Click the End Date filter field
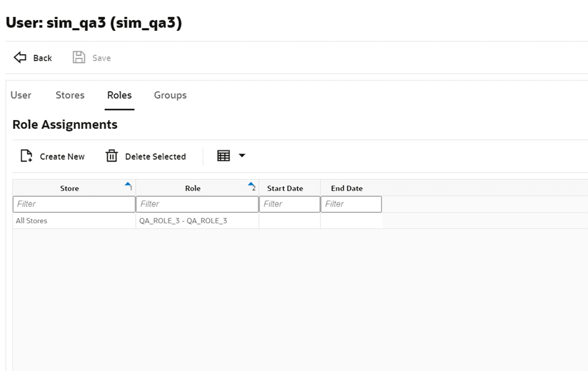Image resolution: width=588 pixels, height=371 pixels. [351, 204]
